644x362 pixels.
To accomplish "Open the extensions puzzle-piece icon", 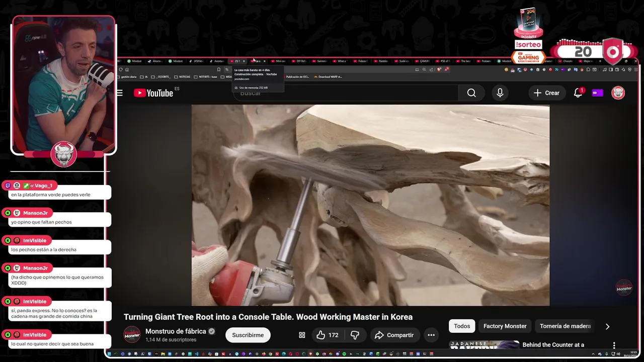I will [x=588, y=69].
